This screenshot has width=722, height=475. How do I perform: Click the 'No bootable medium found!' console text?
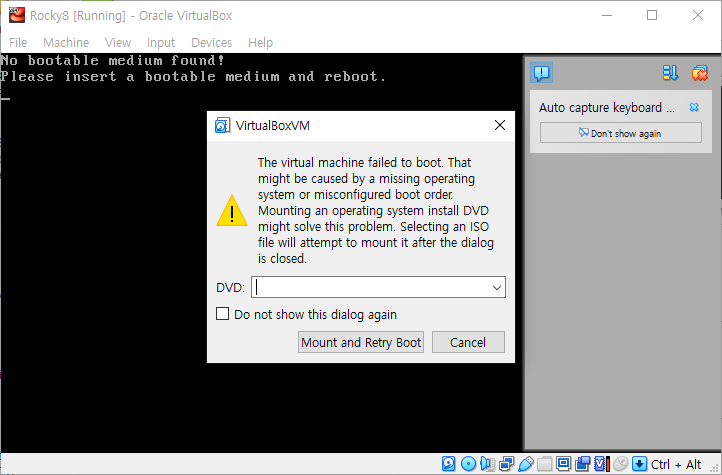[112, 60]
